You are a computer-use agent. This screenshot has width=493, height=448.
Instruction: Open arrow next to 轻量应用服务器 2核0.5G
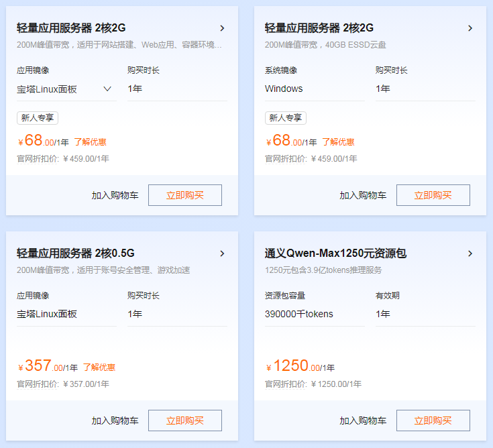[x=222, y=254]
